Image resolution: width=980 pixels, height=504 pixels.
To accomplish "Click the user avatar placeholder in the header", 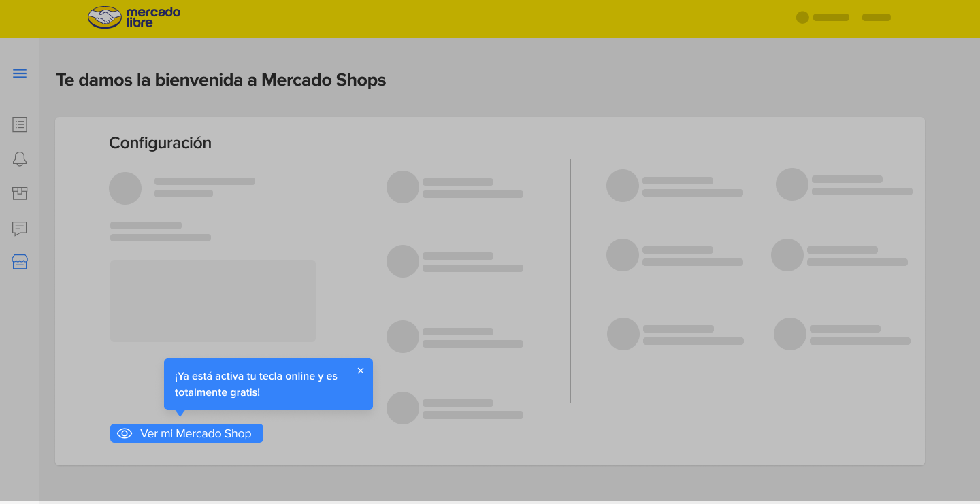I will (x=802, y=18).
